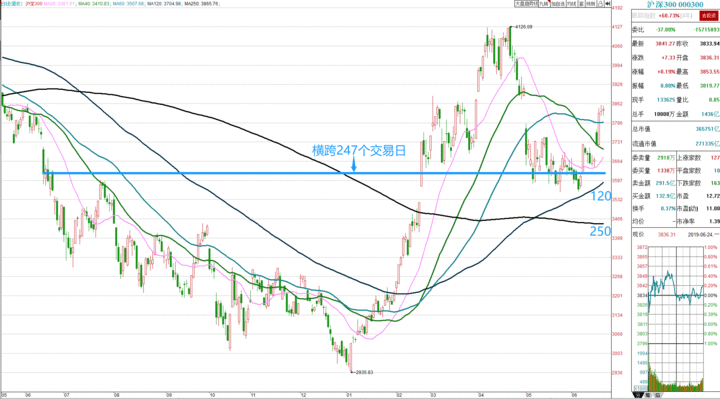Screen dimensions: 720x399
Task: Click the 3003 price axis label
Action: [x=618, y=354]
